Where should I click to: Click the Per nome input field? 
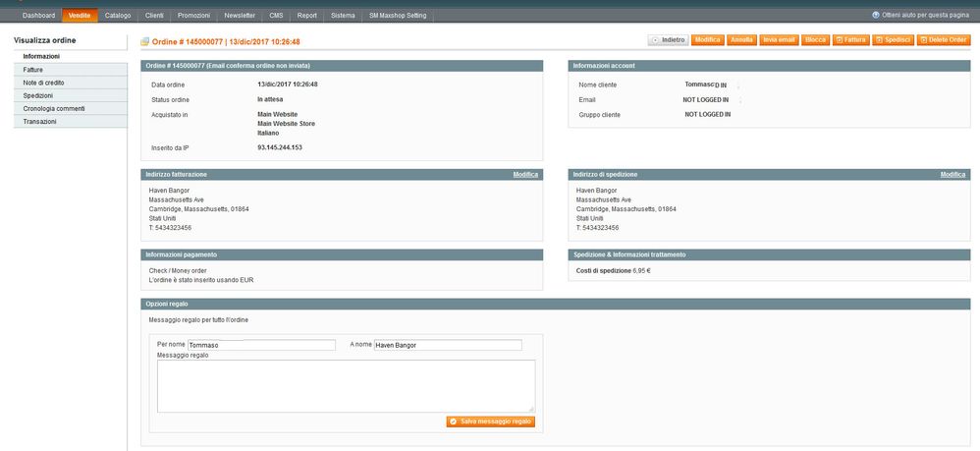(261, 345)
